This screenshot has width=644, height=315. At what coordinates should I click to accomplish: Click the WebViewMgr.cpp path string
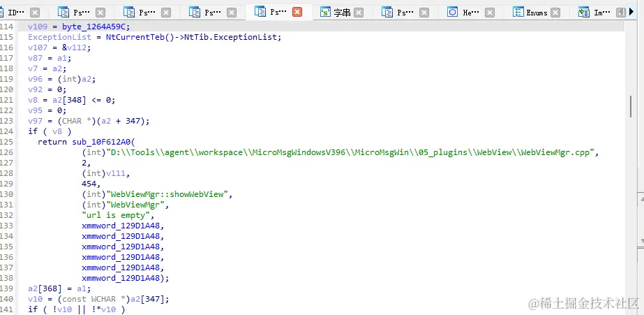(x=350, y=152)
